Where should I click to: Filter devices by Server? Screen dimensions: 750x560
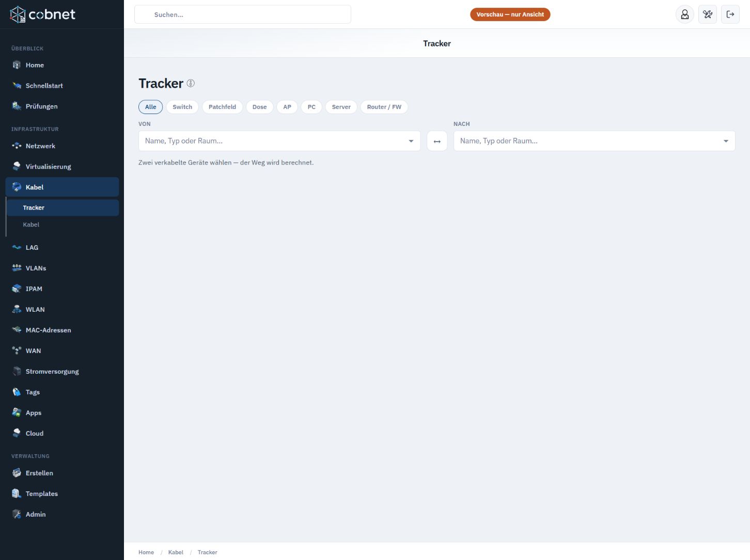(x=341, y=107)
